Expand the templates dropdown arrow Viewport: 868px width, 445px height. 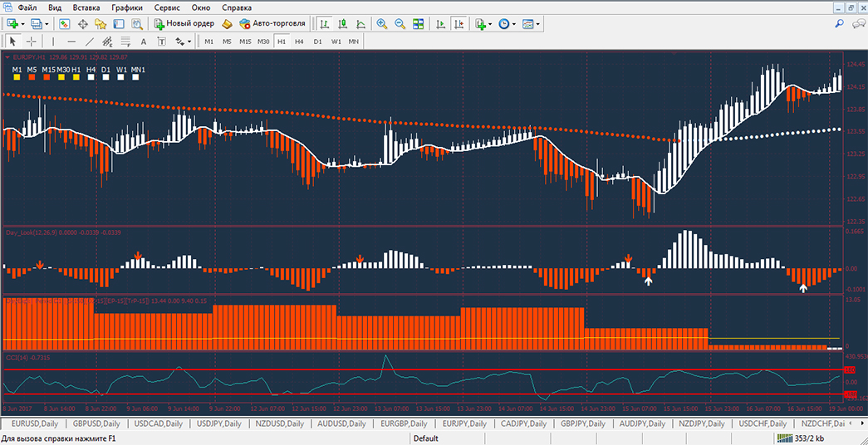click(537, 24)
